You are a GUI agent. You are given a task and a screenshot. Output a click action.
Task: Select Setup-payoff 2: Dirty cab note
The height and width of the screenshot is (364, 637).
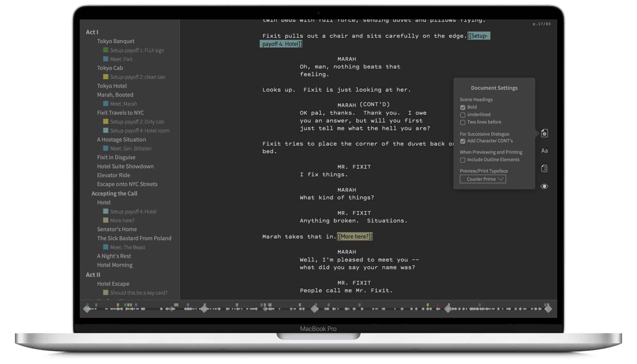click(x=137, y=122)
